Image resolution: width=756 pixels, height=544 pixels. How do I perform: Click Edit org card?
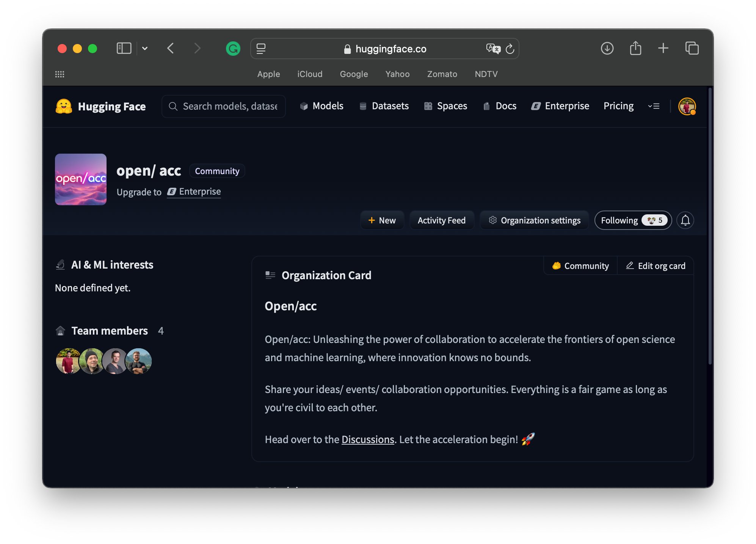click(656, 266)
